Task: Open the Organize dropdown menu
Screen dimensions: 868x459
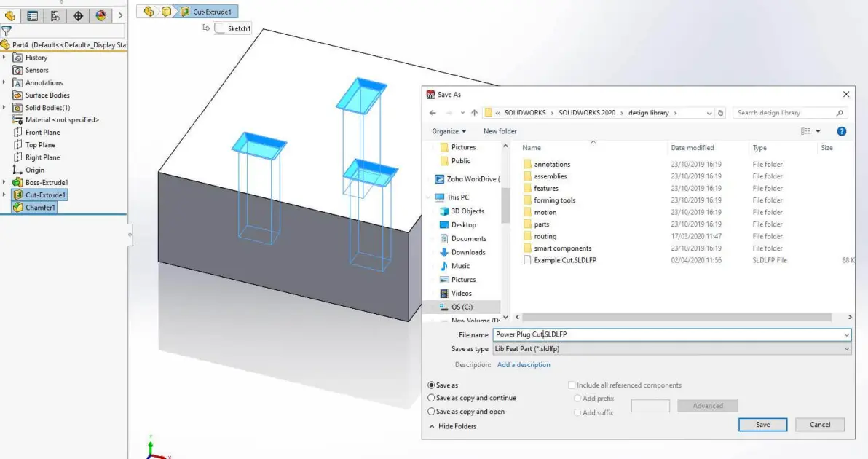Action: pos(449,131)
